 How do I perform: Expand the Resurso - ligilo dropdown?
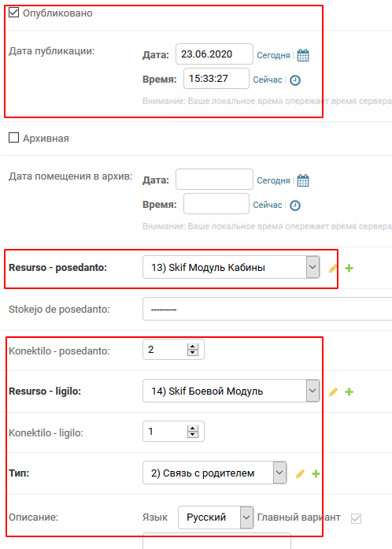[x=231, y=391]
